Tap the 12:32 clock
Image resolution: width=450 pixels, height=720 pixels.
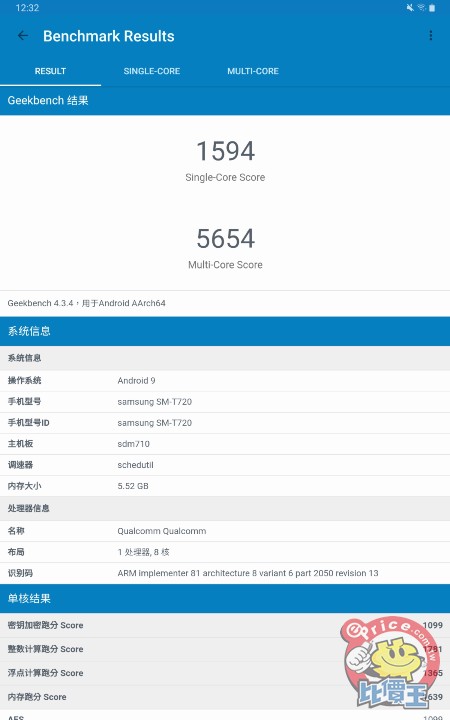pyautogui.click(x=27, y=8)
